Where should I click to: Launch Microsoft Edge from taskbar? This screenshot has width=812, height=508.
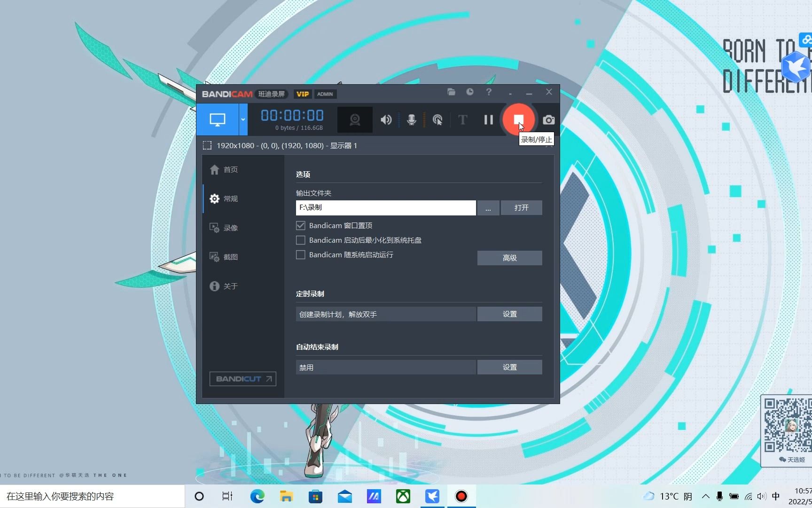[257, 496]
